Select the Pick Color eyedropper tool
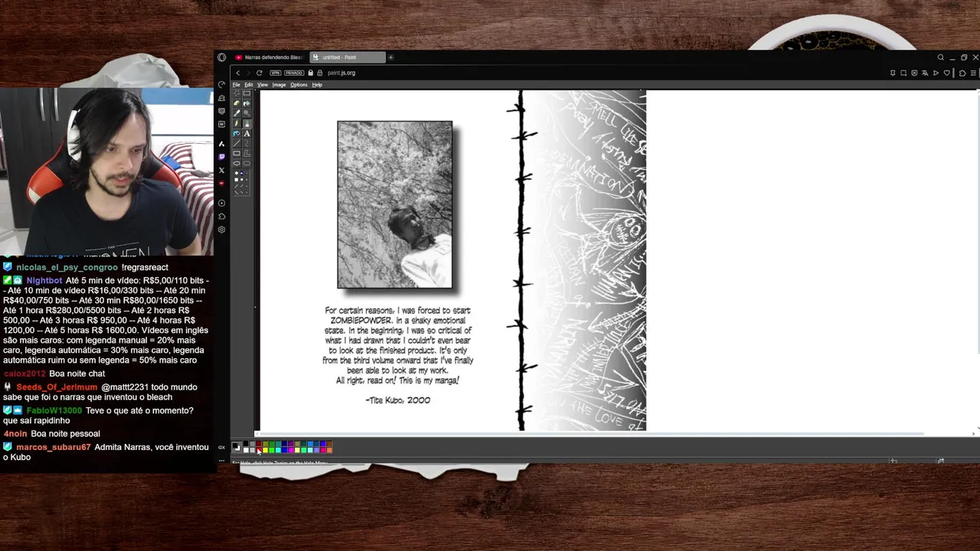 [237, 113]
